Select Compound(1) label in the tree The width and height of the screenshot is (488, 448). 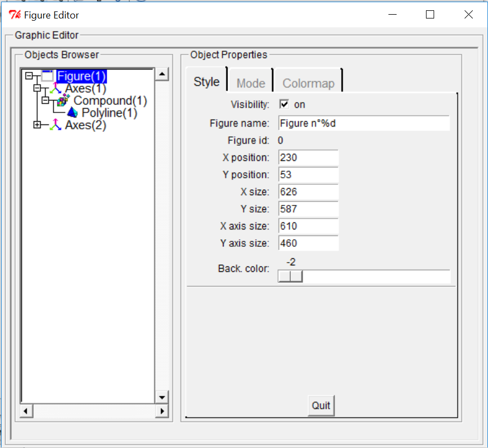(x=110, y=101)
